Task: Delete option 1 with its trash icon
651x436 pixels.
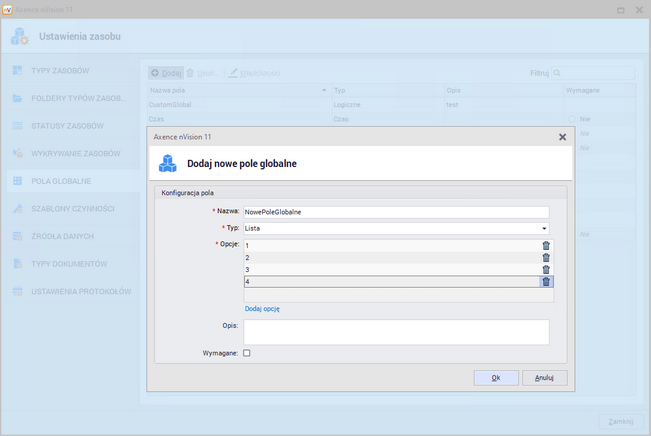Action: pyautogui.click(x=546, y=245)
